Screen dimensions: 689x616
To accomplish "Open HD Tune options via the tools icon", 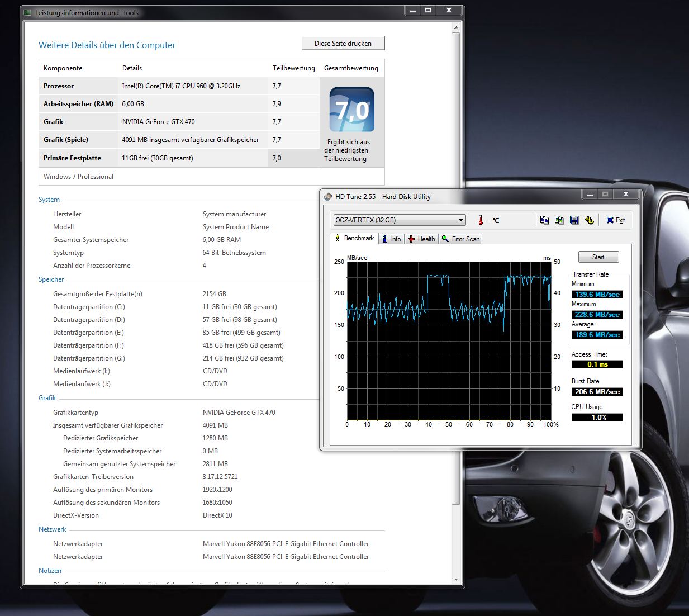I will pos(589,220).
